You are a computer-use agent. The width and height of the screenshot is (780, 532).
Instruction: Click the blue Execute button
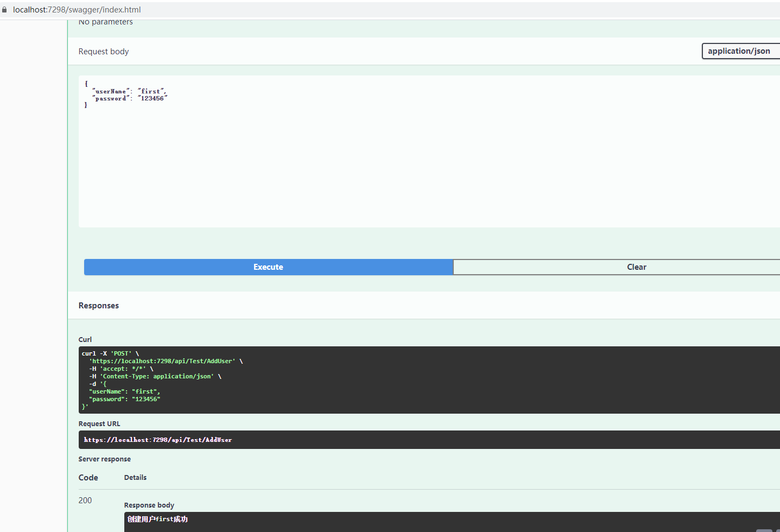click(268, 267)
